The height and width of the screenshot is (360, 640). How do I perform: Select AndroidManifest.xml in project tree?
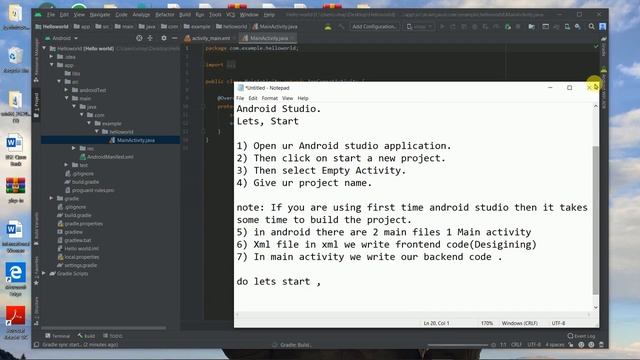(107, 157)
